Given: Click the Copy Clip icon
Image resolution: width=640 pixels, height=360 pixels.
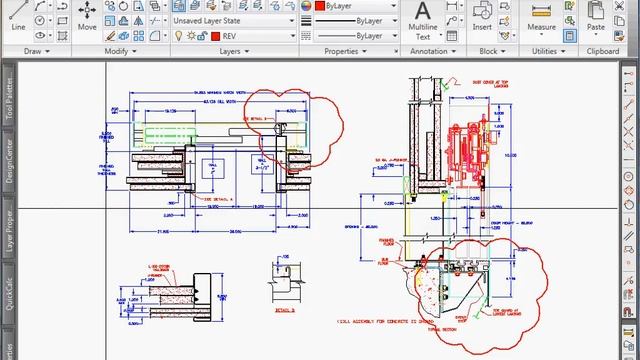Looking at the screenshot, I should [619, 21].
